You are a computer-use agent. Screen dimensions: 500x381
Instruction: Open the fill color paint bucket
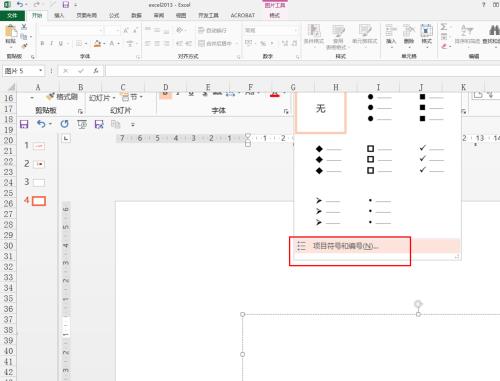coord(97,43)
